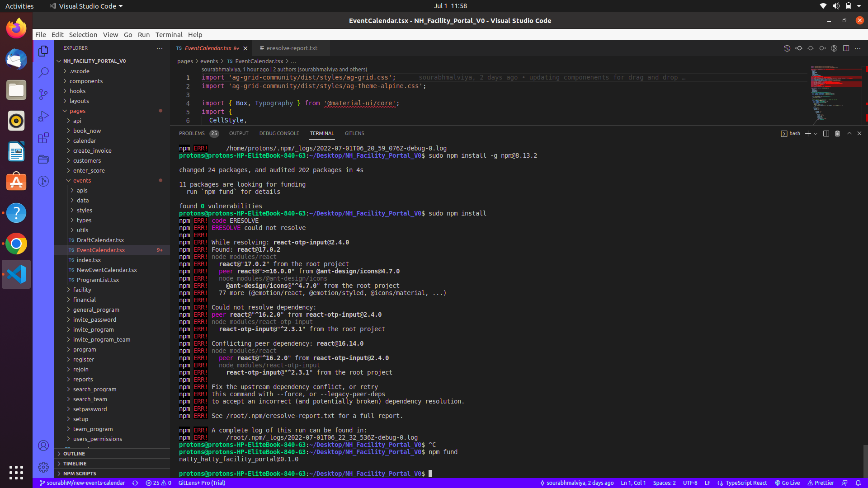
Task: Create a new terminal with plus icon
Action: tap(808, 133)
